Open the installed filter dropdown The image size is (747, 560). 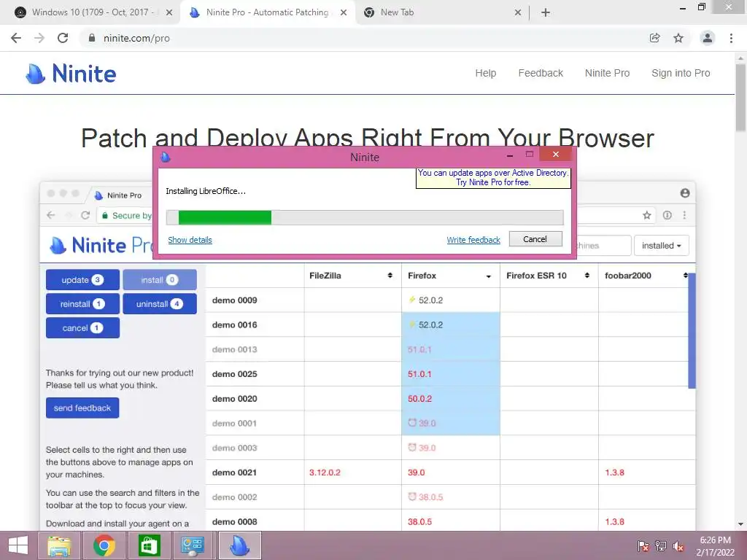pyautogui.click(x=661, y=246)
